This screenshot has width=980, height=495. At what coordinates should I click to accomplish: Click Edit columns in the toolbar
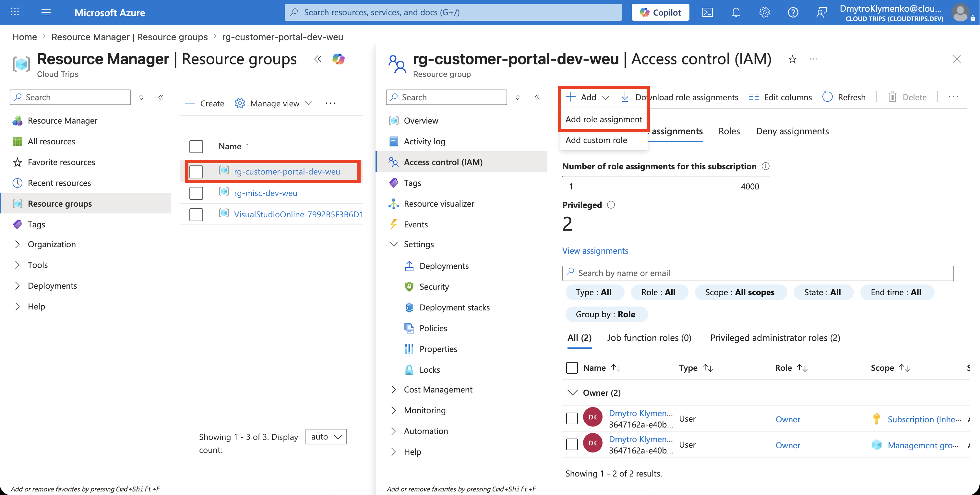click(x=780, y=97)
